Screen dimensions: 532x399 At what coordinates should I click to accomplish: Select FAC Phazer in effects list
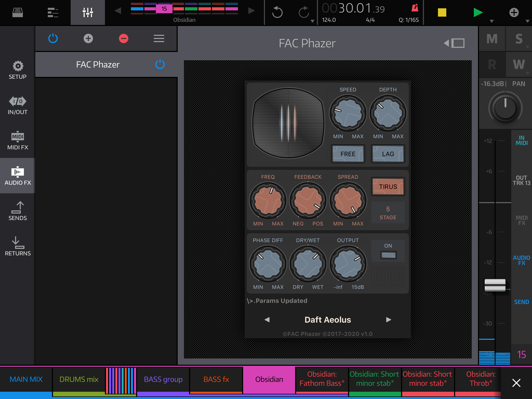(x=98, y=64)
